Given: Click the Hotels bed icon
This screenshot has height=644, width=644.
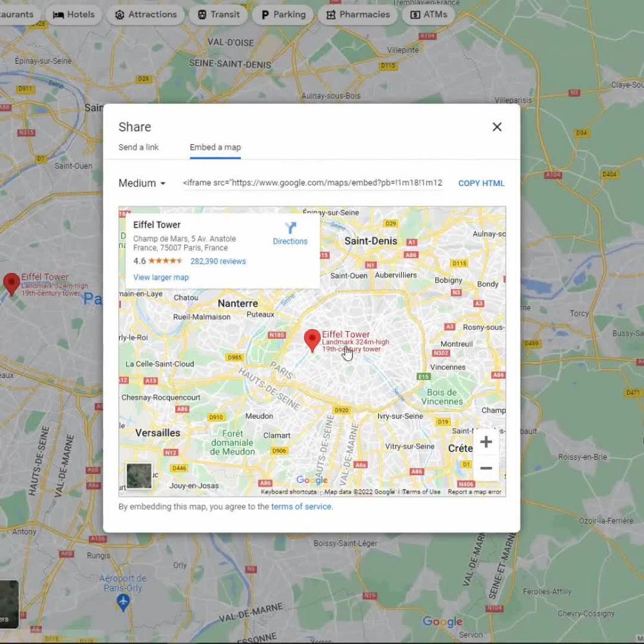Looking at the screenshot, I should [x=59, y=15].
